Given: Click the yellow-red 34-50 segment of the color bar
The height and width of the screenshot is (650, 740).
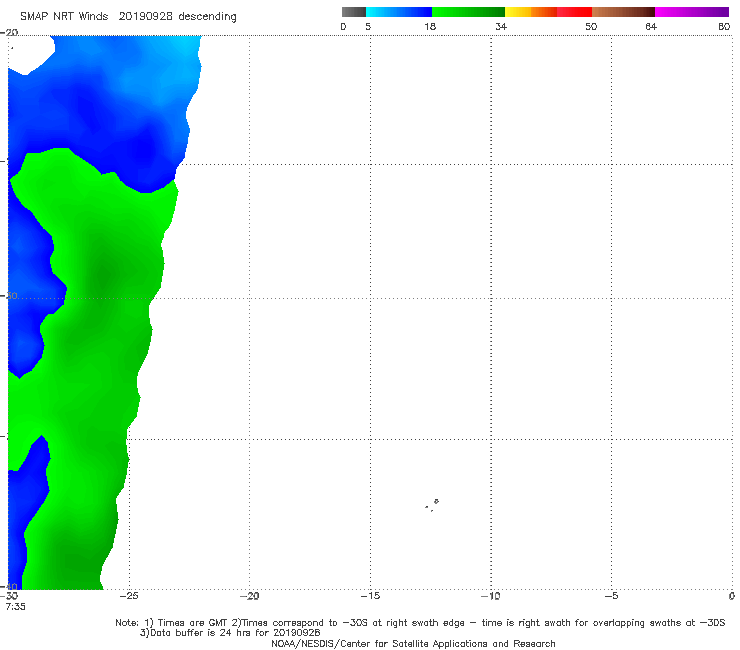Looking at the screenshot, I should tap(548, 12).
